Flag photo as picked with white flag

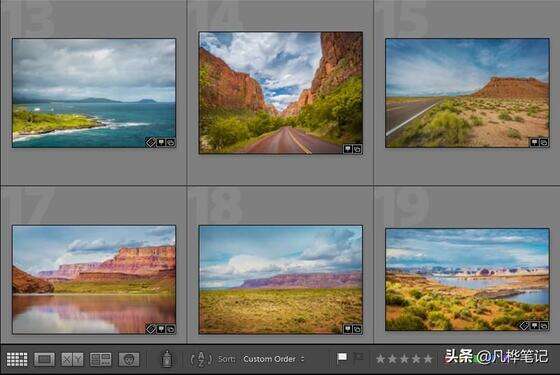[x=342, y=358]
